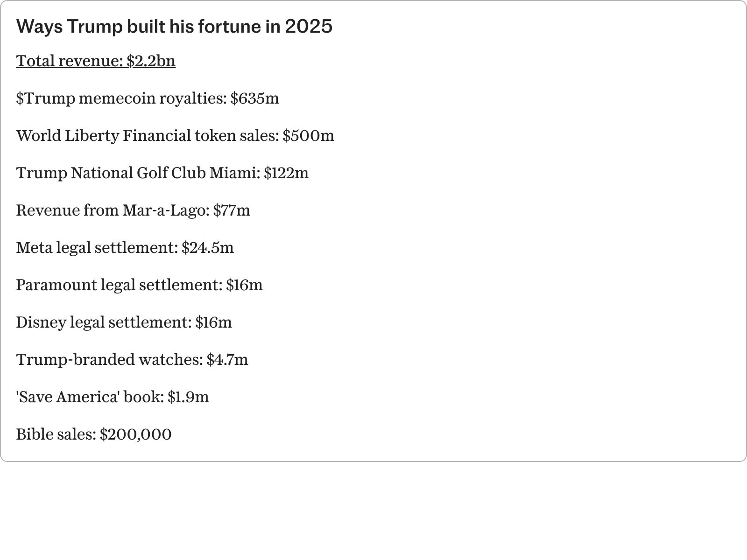The image size is (747, 560).
Task: Click the $635m figure
Action: (255, 98)
